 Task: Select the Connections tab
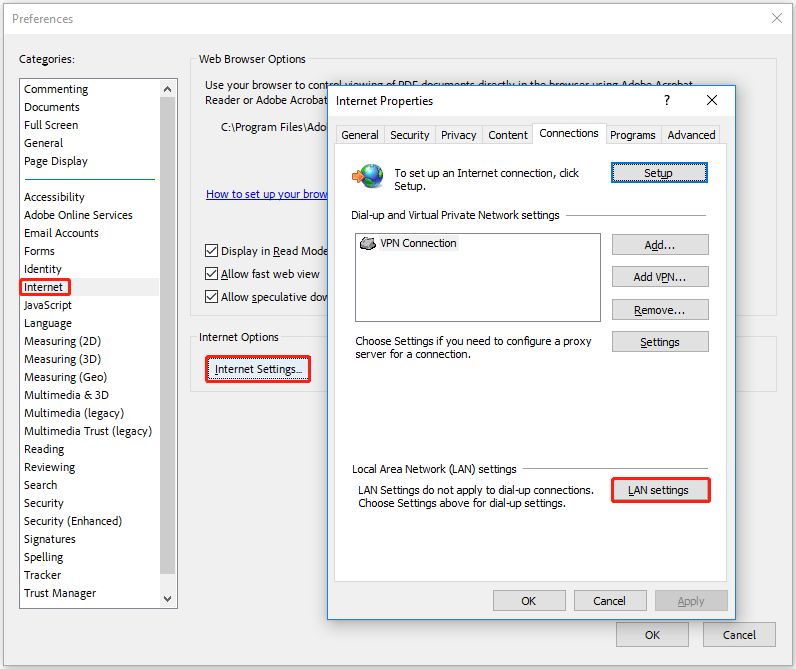569,133
